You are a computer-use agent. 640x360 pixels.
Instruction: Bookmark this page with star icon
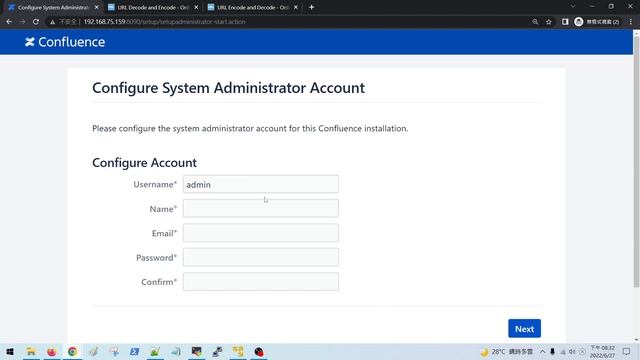(x=549, y=22)
